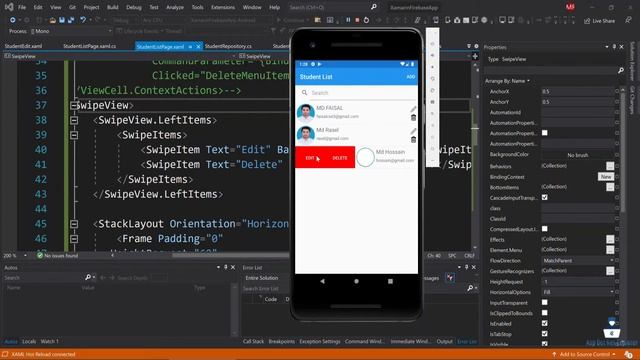Click the Error List search magnifier

click(470, 288)
